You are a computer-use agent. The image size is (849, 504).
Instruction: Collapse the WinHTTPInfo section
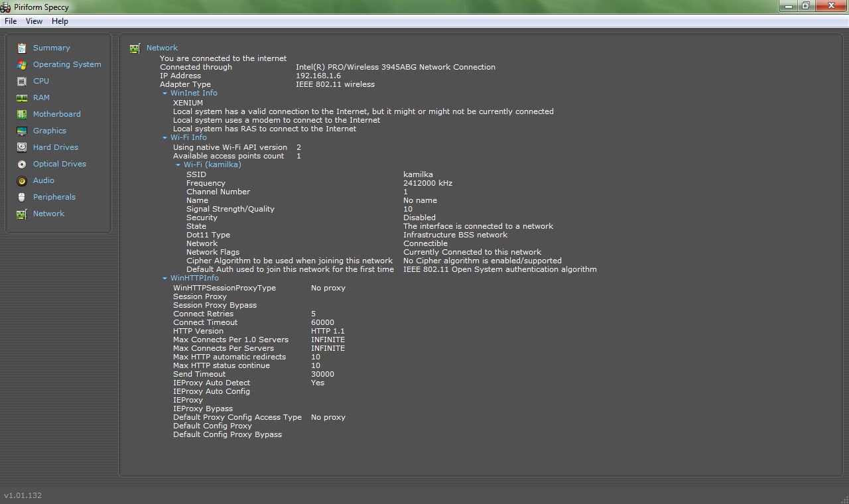164,279
